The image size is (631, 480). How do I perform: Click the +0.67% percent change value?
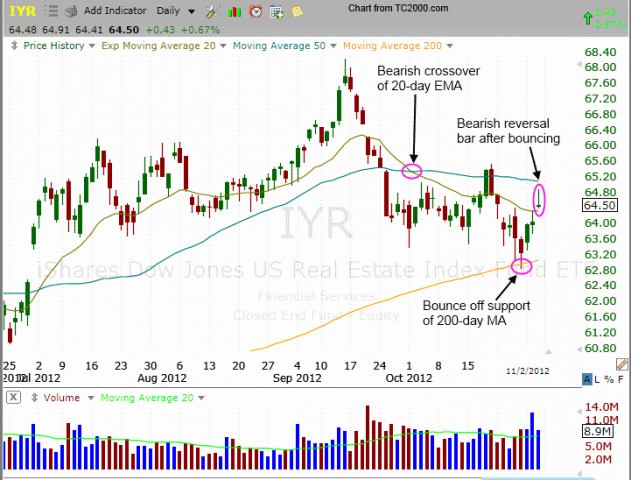tap(200, 30)
